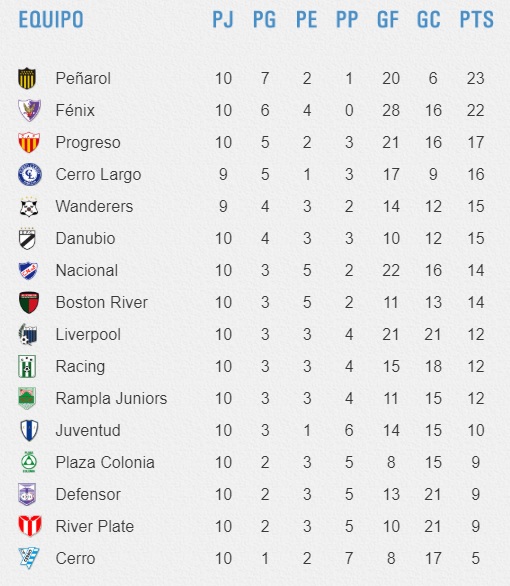Select the Liverpool team logo
The width and height of the screenshot is (510, 586).
click(28, 334)
